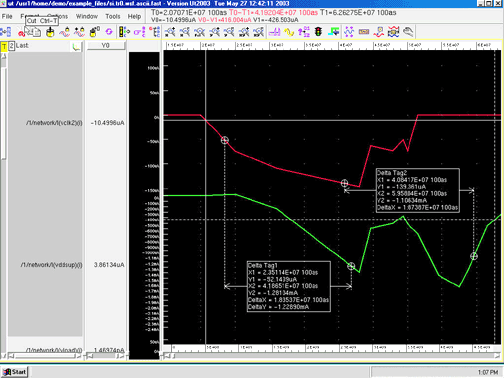
Task: Click the orange ruler measurement icon
Action: pos(364,32)
